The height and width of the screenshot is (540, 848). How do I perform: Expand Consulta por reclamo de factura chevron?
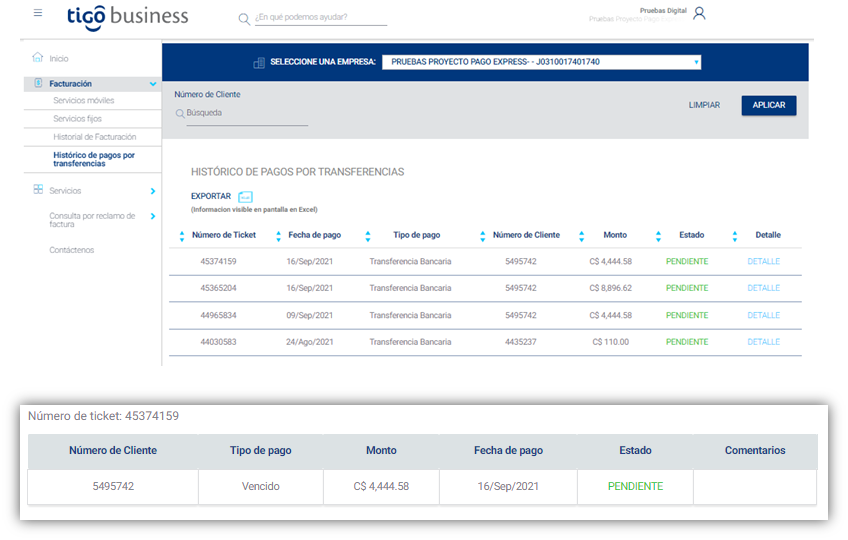[x=153, y=216]
